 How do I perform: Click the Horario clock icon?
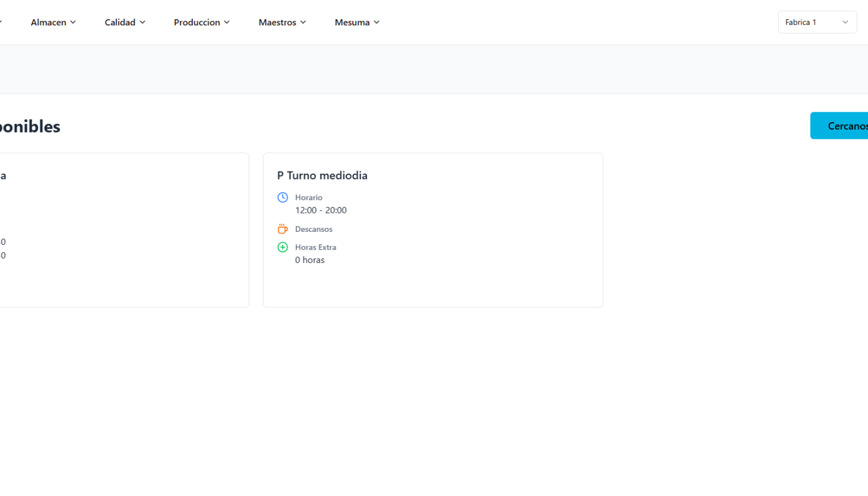point(283,197)
